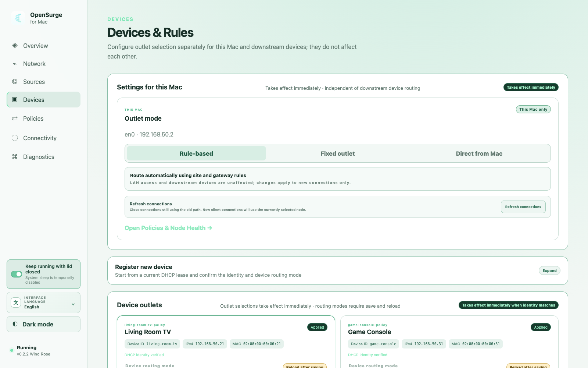Open the Policies page

pyautogui.click(x=43, y=118)
